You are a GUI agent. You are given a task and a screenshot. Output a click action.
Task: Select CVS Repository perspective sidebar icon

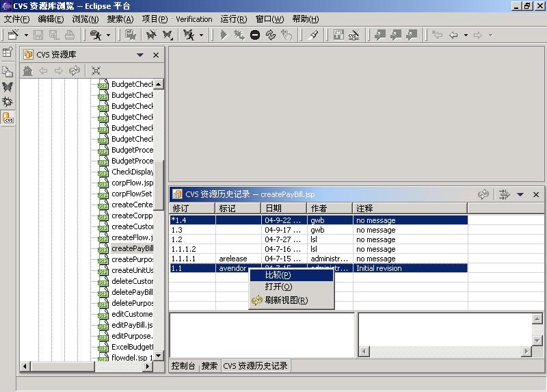click(8, 117)
